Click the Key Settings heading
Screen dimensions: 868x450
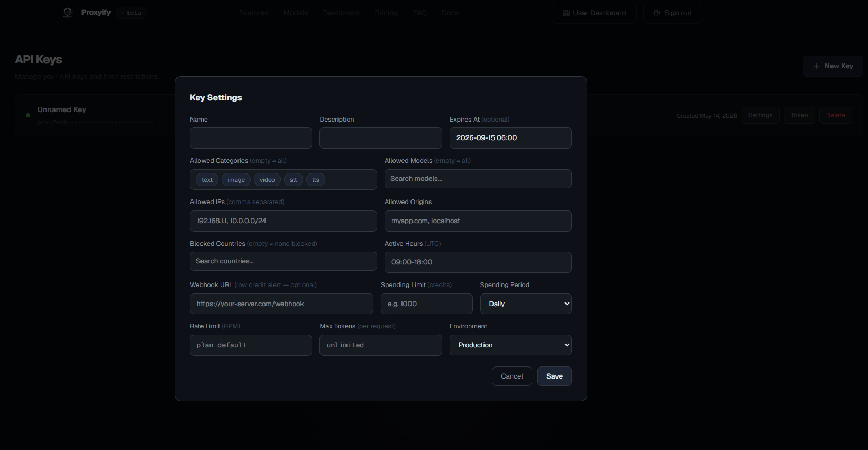(x=216, y=98)
